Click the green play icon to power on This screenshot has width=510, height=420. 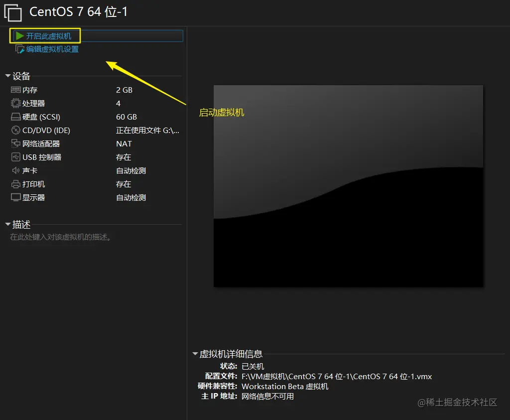(20, 36)
